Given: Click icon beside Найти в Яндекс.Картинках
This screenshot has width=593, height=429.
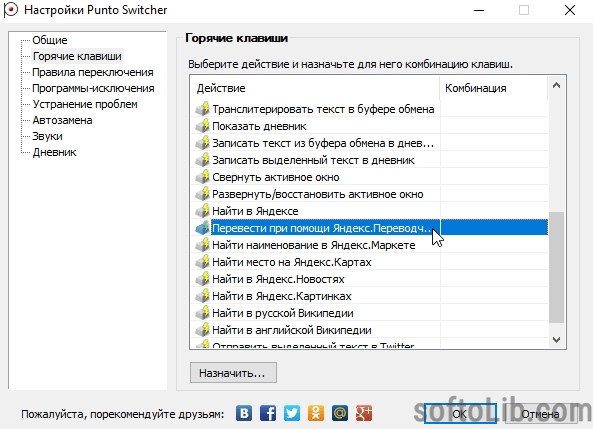Looking at the screenshot, I should tap(203, 296).
